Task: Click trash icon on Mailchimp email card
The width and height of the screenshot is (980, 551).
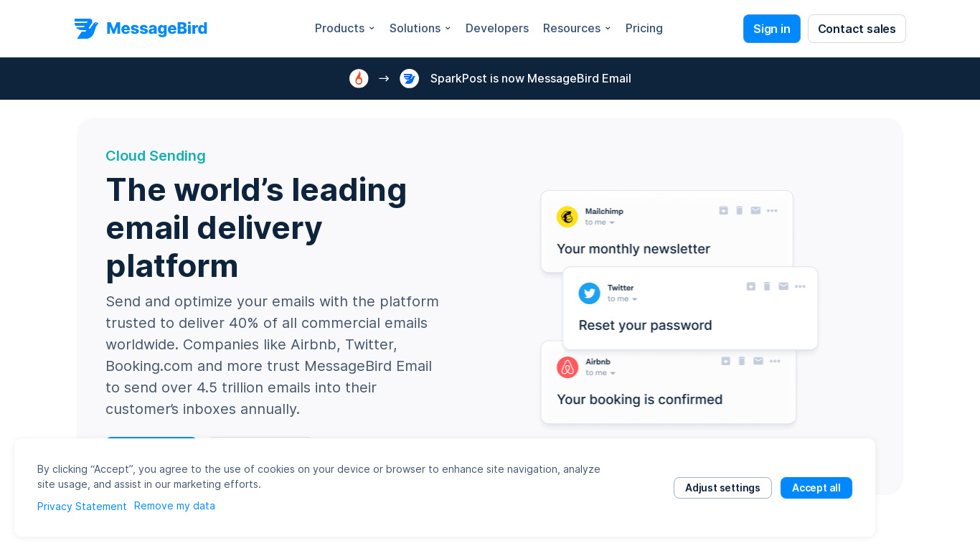Action: [x=739, y=210]
